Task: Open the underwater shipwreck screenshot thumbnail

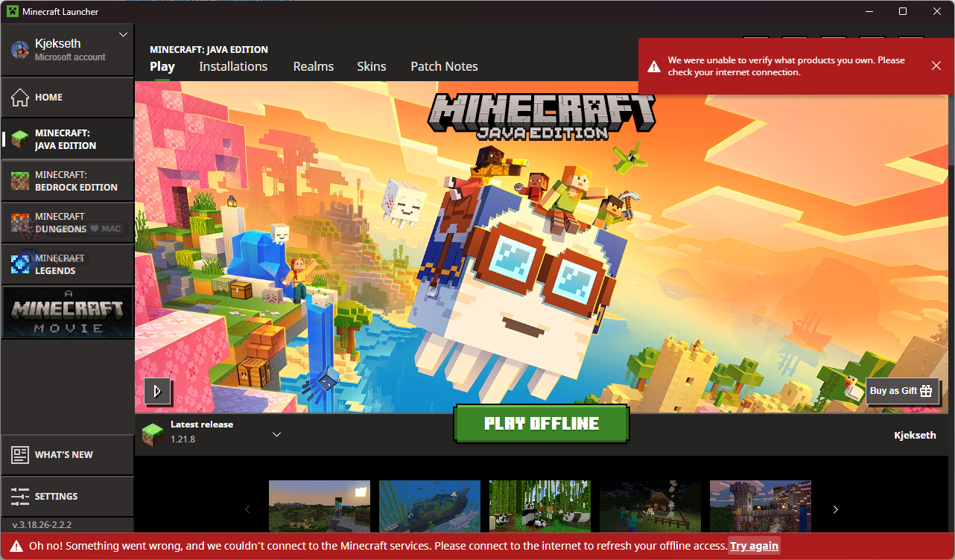Action: pyautogui.click(x=430, y=506)
